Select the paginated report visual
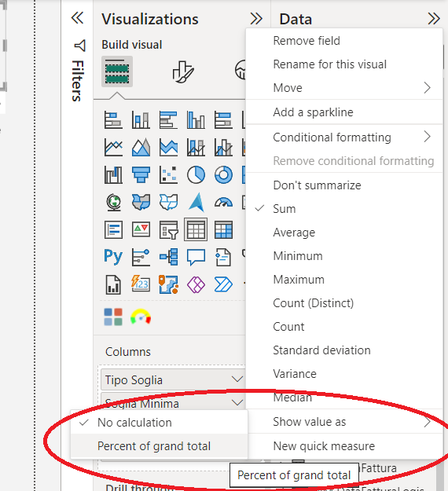This screenshot has width=448, height=491. point(113,284)
